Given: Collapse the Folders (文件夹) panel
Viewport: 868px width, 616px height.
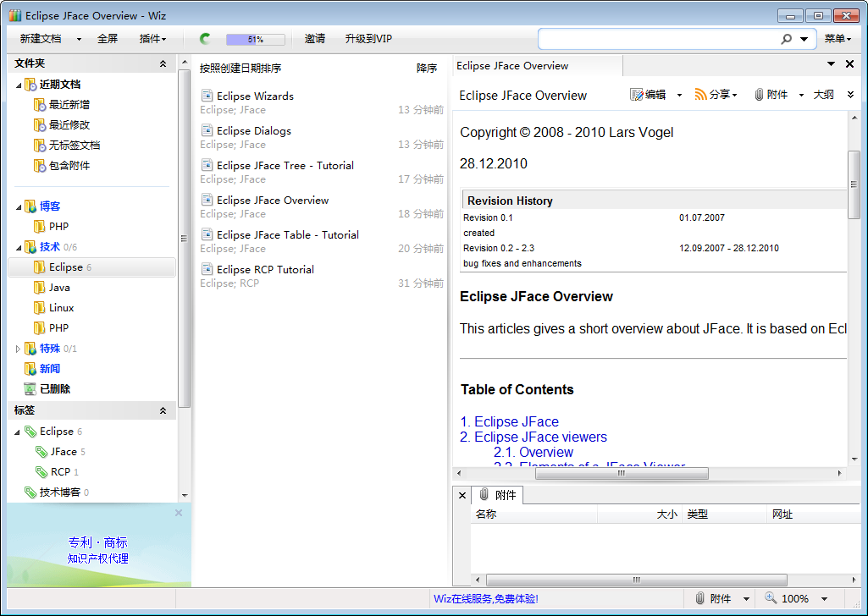Looking at the screenshot, I should pos(163,63).
